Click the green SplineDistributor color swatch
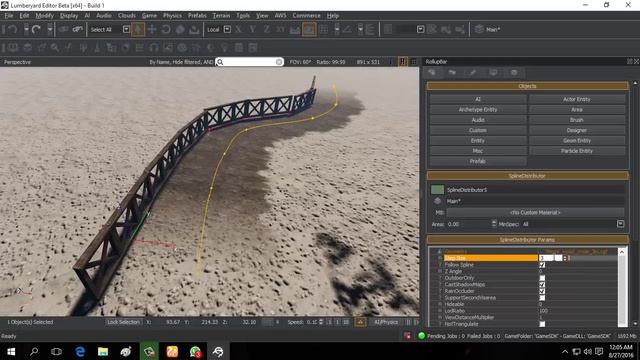This screenshot has height=360, width=640. pyautogui.click(x=437, y=189)
